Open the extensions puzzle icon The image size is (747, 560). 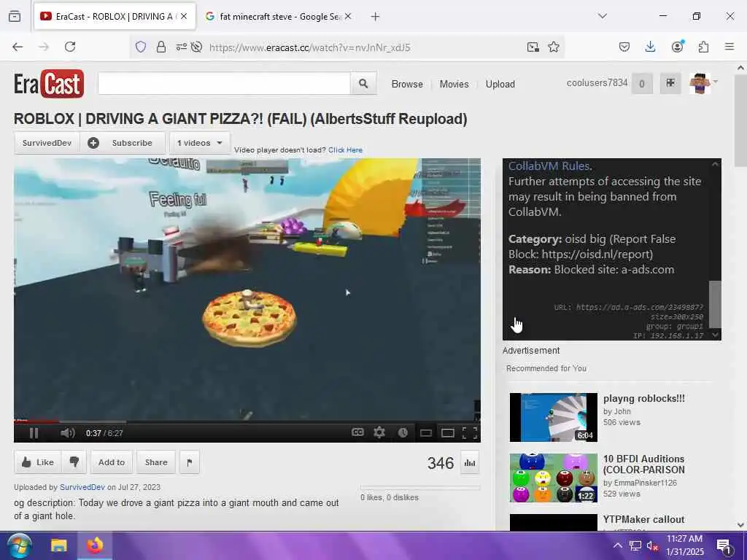pyautogui.click(x=703, y=47)
